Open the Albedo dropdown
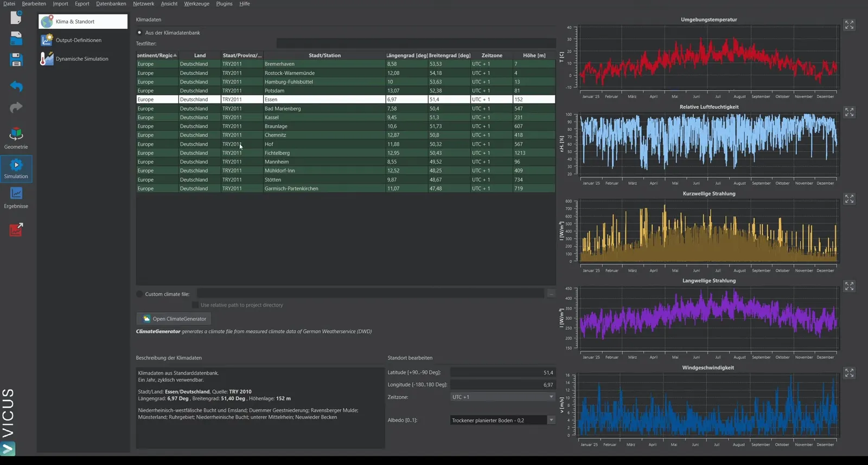The image size is (868, 465). (503, 420)
